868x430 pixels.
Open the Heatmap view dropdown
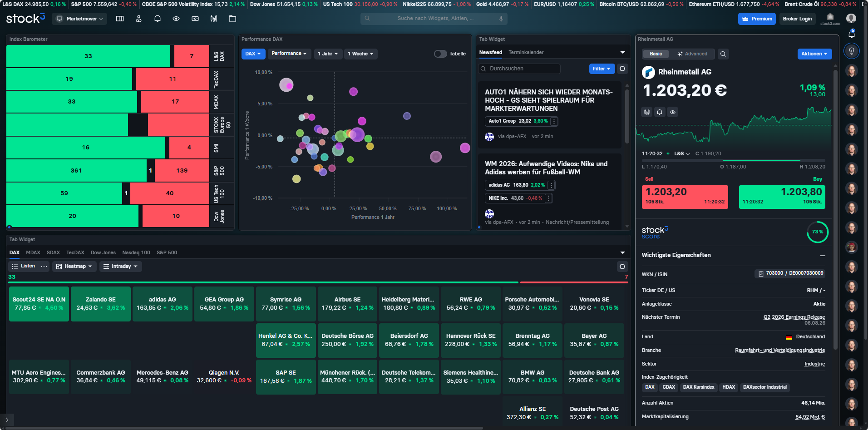click(x=74, y=267)
